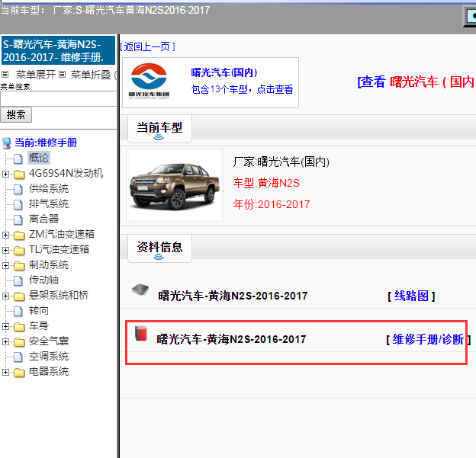Screen dimensions: 476x458
Task: Click the ZM汽油变速箱 folder icon
Action: click(x=19, y=235)
